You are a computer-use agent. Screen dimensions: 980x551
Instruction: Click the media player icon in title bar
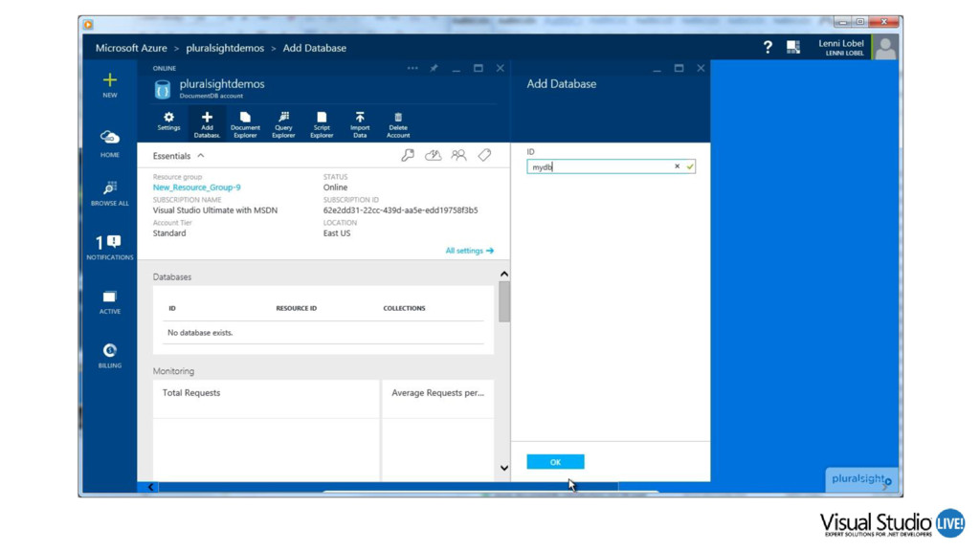[88, 24]
